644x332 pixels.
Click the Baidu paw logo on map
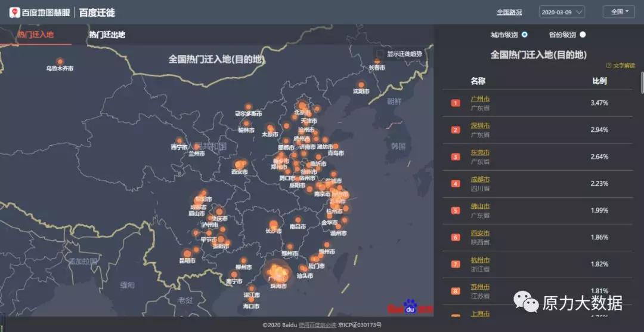tap(410, 308)
